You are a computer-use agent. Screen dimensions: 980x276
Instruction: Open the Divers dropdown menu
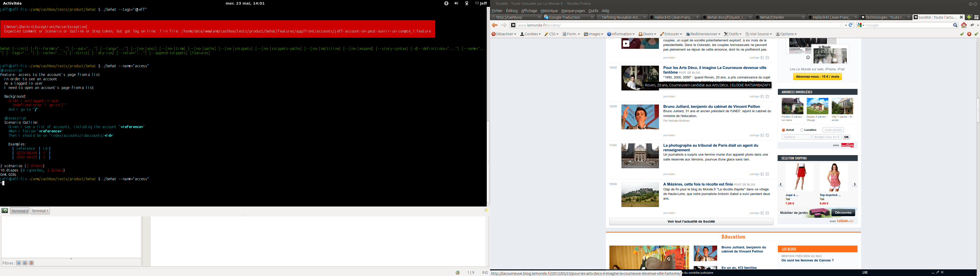[647, 34]
